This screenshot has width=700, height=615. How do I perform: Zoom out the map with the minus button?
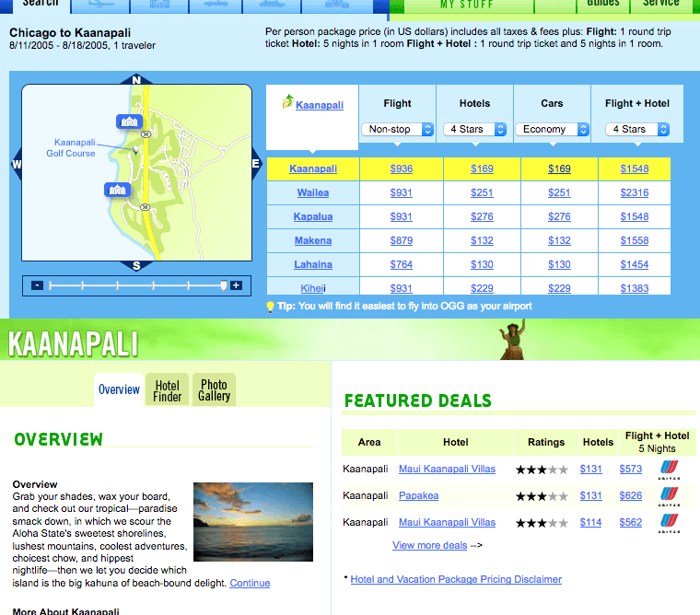[x=37, y=285]
